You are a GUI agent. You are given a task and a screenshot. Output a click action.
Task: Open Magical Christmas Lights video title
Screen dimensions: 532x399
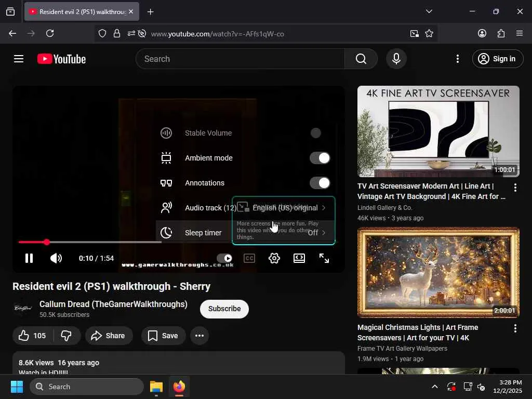(418, 332)
